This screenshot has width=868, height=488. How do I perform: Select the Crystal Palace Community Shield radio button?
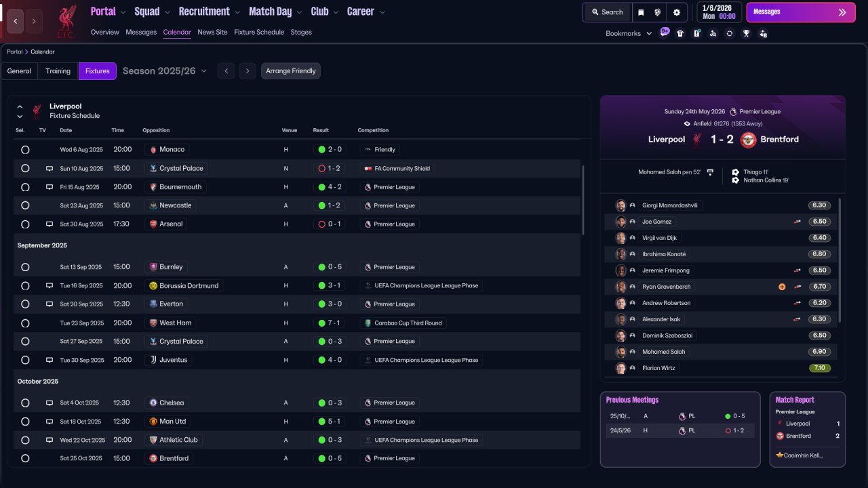[25, 169]
